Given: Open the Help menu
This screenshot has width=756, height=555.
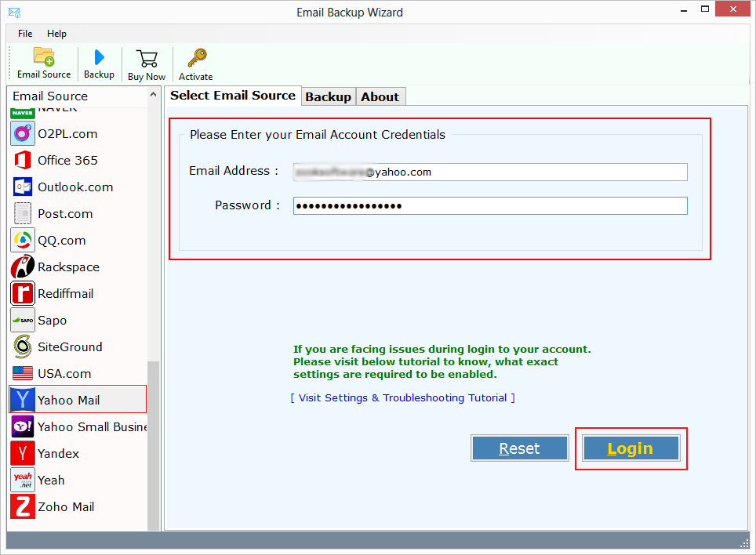Looking at the screenshot, I should click(x=56, y=34).
